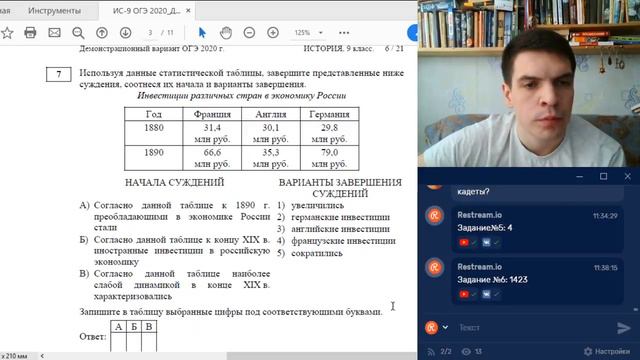The height and width of the screenshot is (360, 640).
Task: Click the cell 79,0 млн руб.
Action: tap(329, 158)
